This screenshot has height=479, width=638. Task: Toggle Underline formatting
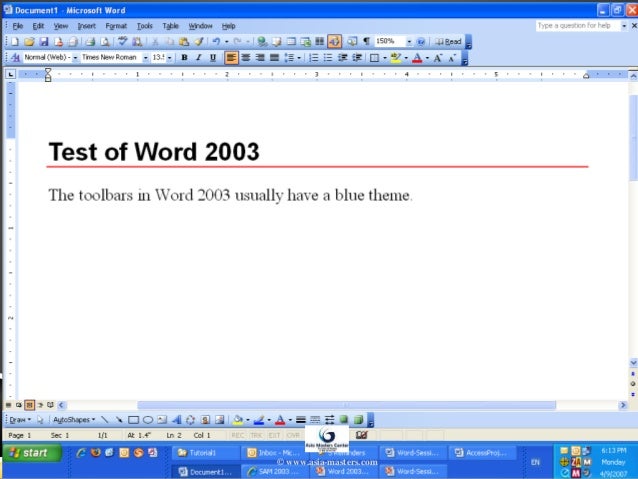[x=213, y=58]
